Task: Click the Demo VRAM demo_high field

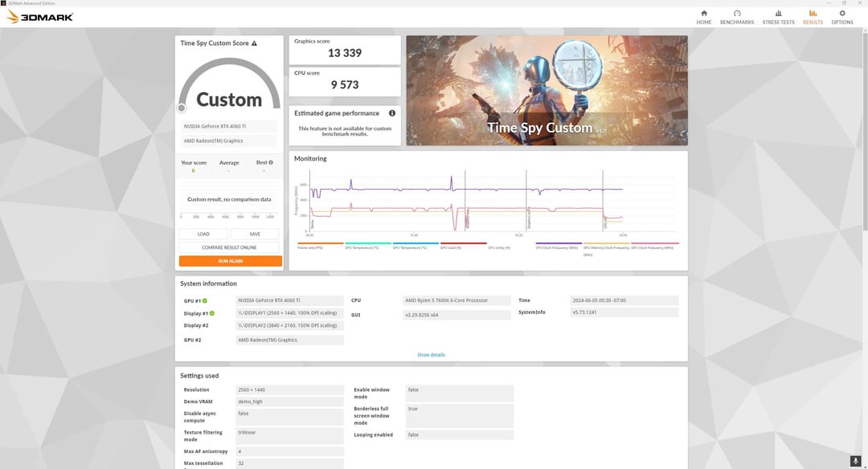Action: coord(289,402)
